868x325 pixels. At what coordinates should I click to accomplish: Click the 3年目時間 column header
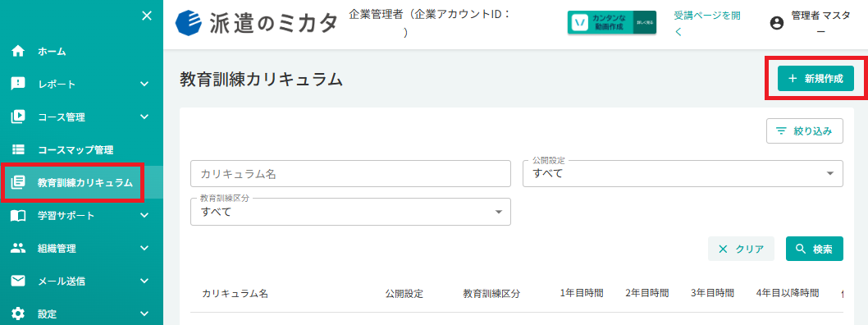pyautogui.click(x=712, y=293)
